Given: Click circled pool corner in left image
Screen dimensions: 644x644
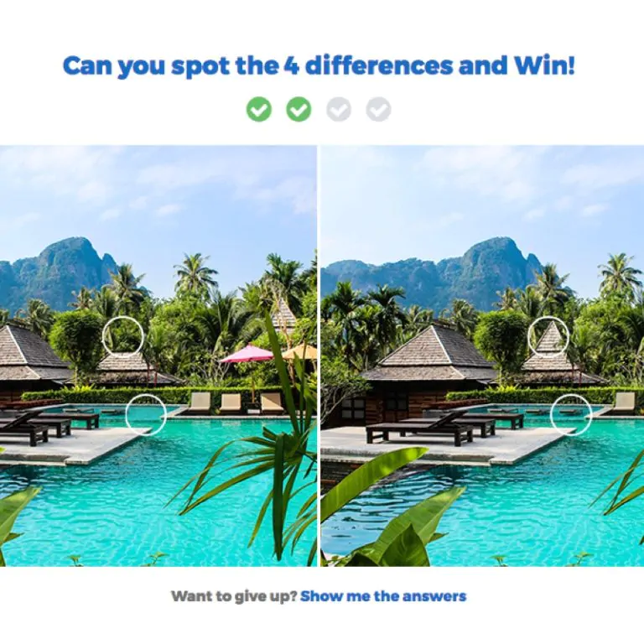Looking at the screenshot, I should pyautogui.click(x=146, y=414).
